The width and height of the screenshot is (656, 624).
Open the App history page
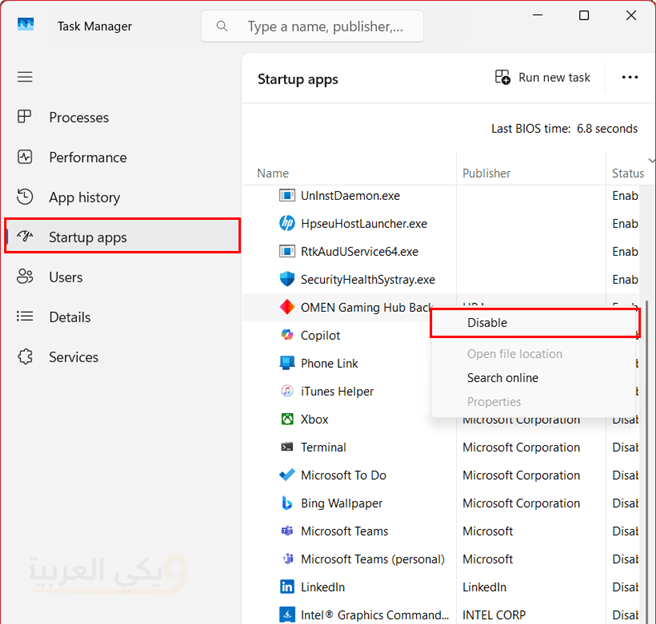[x=123, y=197]
